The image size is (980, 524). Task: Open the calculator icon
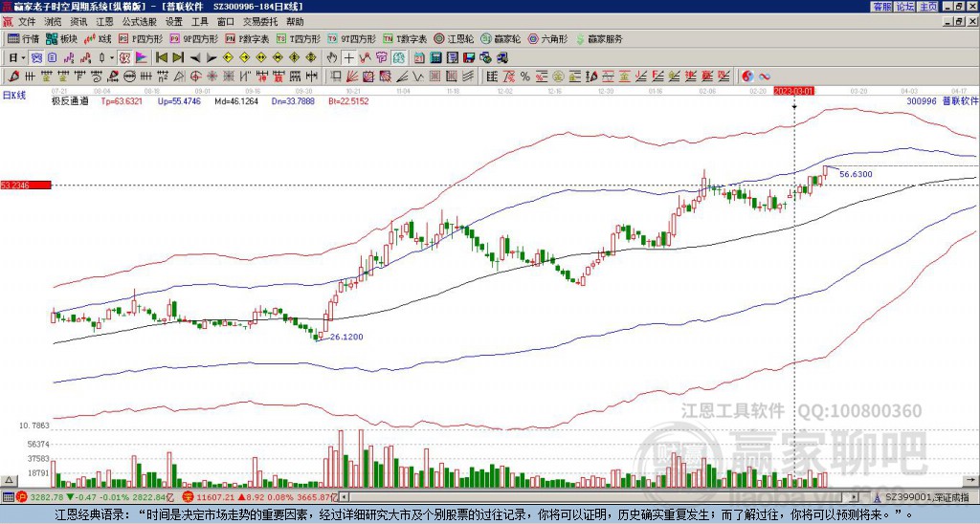point(436,58)
